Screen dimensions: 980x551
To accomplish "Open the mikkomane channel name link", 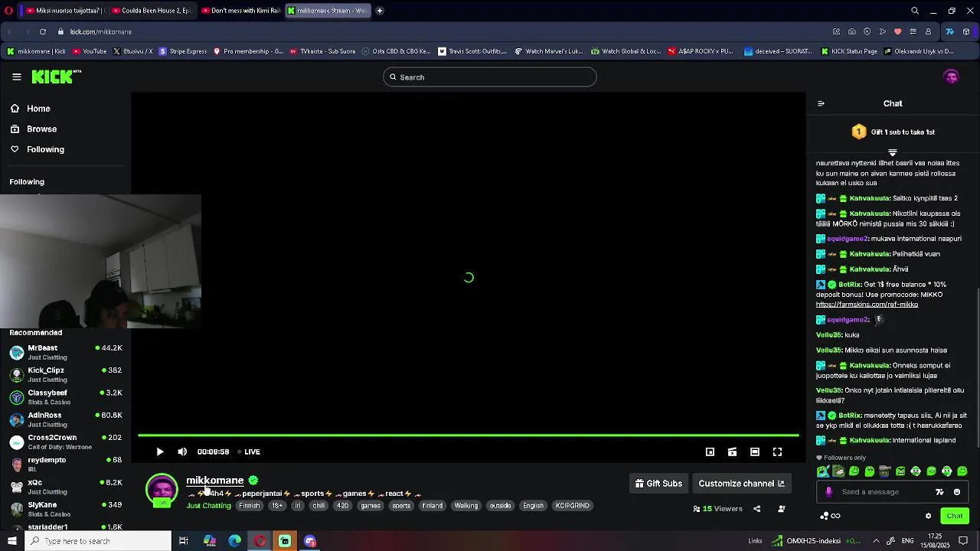I will [214, 481].
